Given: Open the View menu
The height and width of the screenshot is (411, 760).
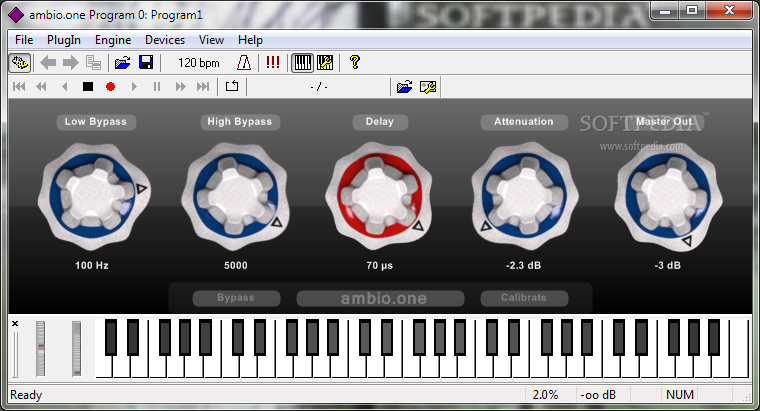Looking at the screenshot, I should tap(211, 40).
